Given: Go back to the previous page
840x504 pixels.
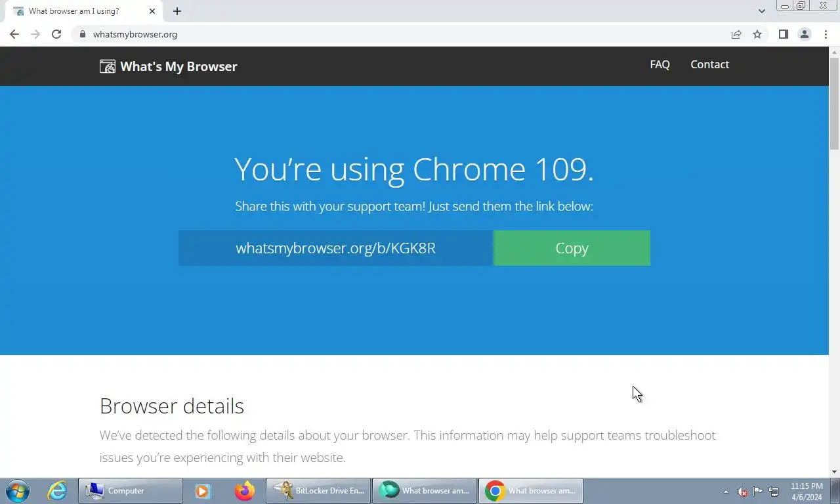Looking at the screenshot, I should pyautogui.click(x=14, y=34).
